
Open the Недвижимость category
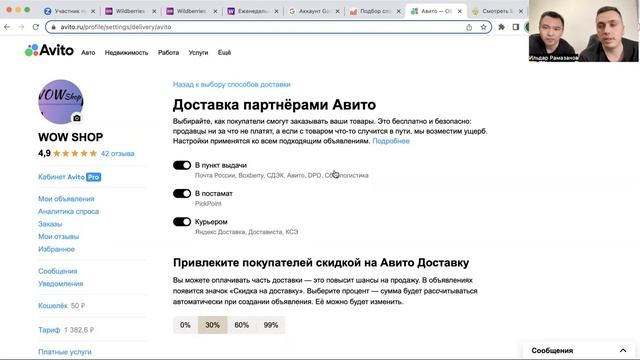(x=126, y=53)
